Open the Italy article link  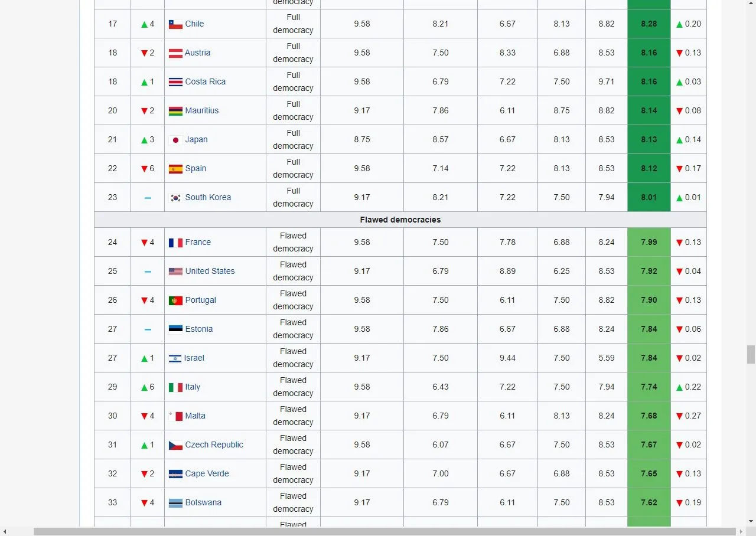(191, 387)
